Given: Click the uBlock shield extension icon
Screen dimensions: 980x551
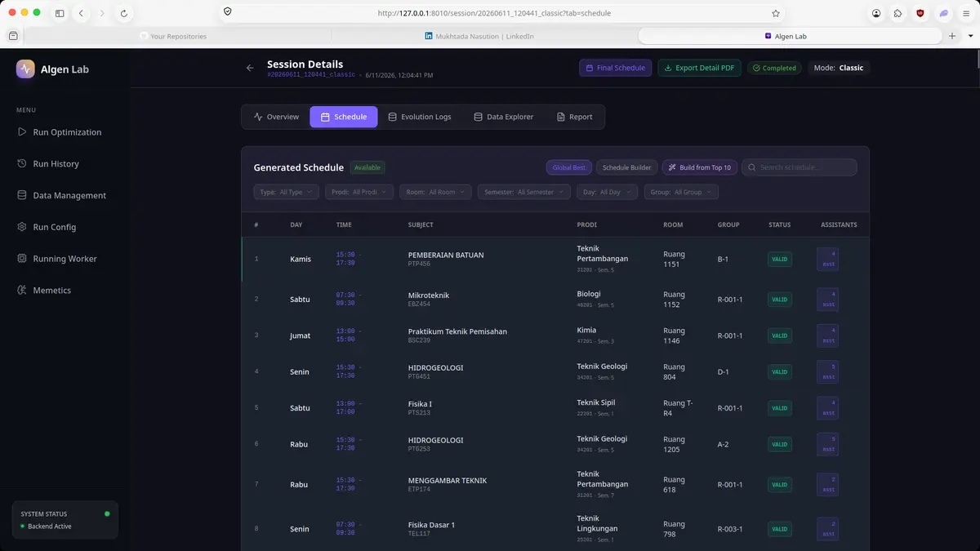Looking at the screenshot, I should coord(920,13).
